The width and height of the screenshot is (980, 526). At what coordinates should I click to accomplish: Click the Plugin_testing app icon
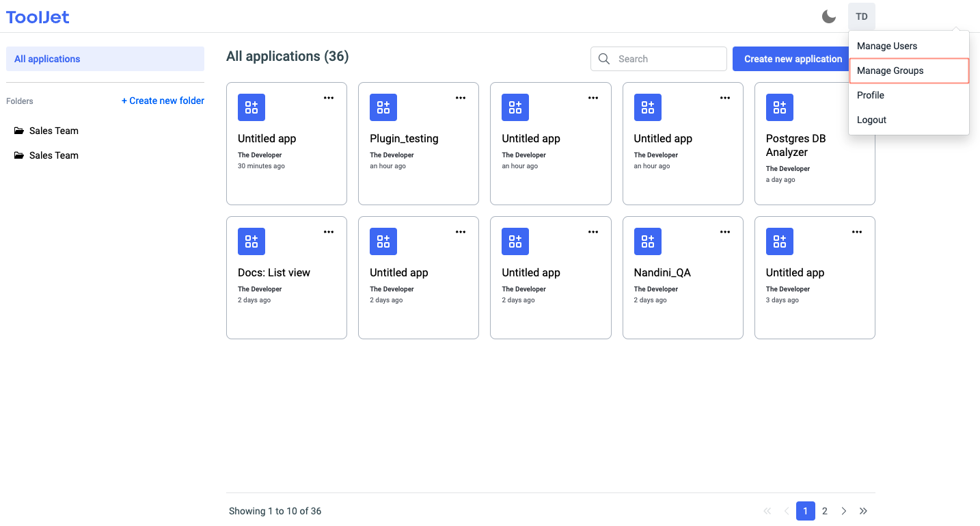pos(383,107)
